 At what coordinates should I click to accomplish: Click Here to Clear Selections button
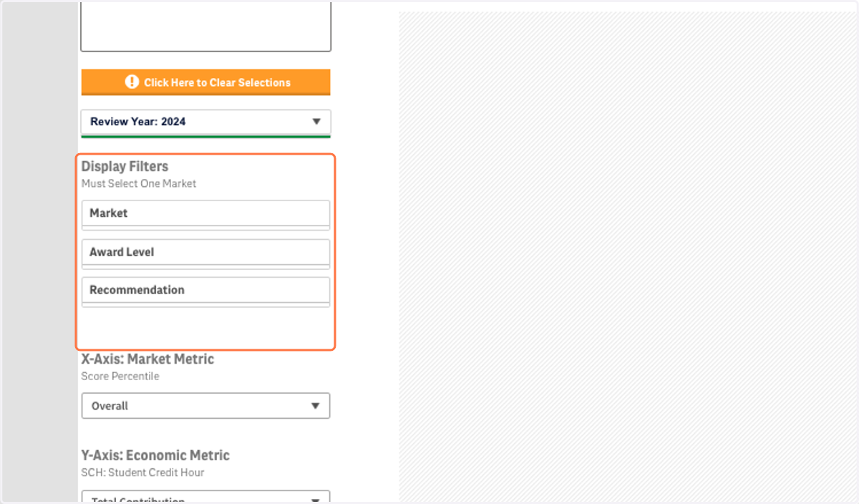pos(205,82)
